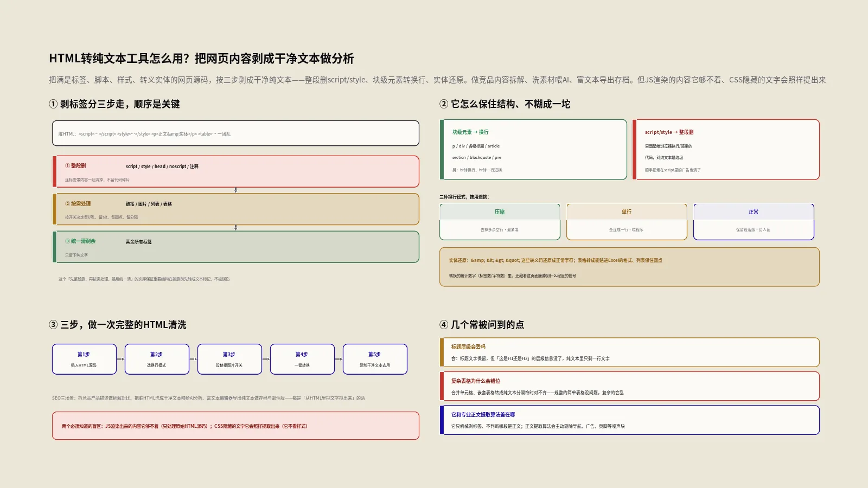Select the ② 按需处理 label
Image resolution: width=868 pixels, height=488 pixels.
coord(78,204)
